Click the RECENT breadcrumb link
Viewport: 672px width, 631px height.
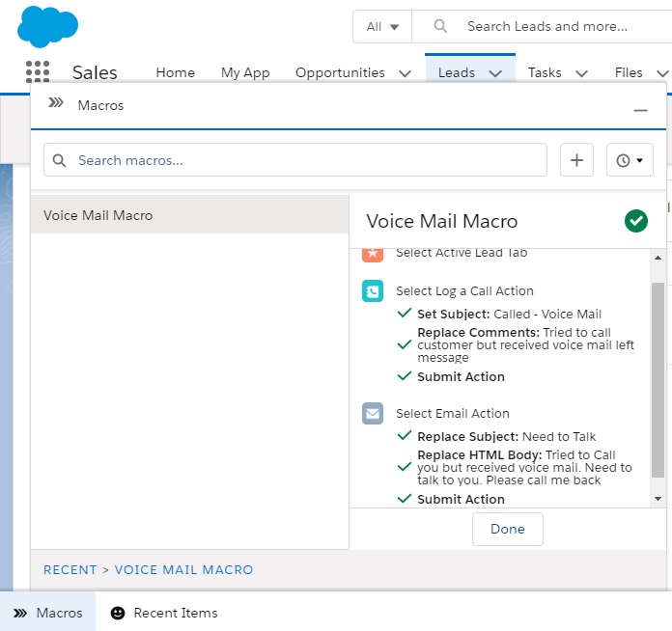70,570
